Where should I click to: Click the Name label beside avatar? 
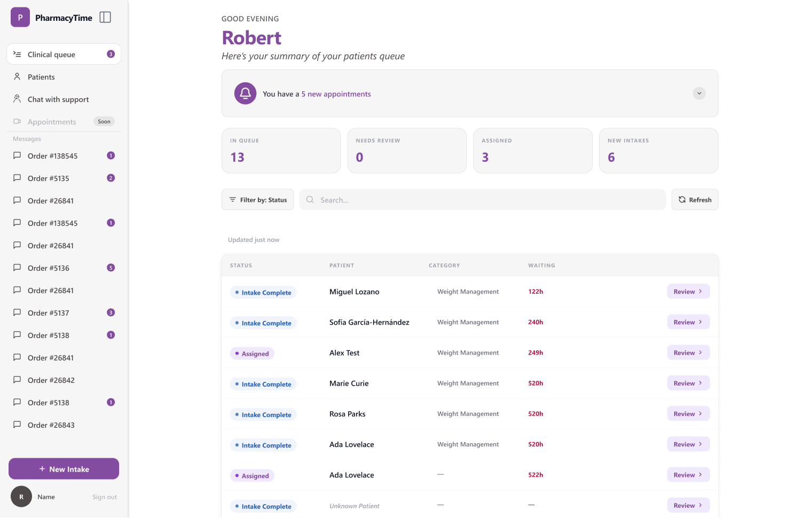pyautogui.click(x=46, y=497)
